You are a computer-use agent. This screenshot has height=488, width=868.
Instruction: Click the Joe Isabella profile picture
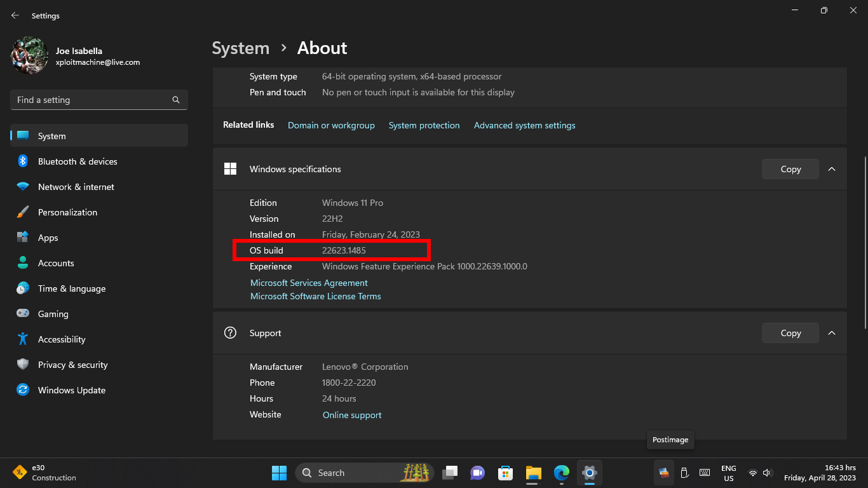pyautogui.click(x=29, y=56)
